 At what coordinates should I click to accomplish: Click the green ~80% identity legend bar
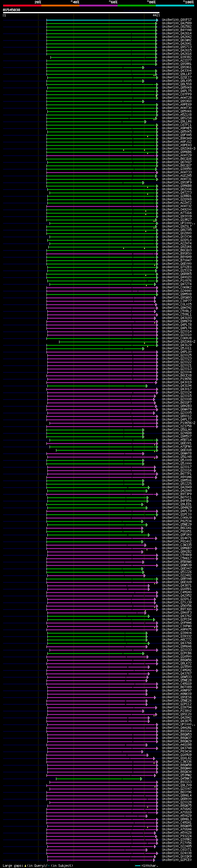click(137, 6)
